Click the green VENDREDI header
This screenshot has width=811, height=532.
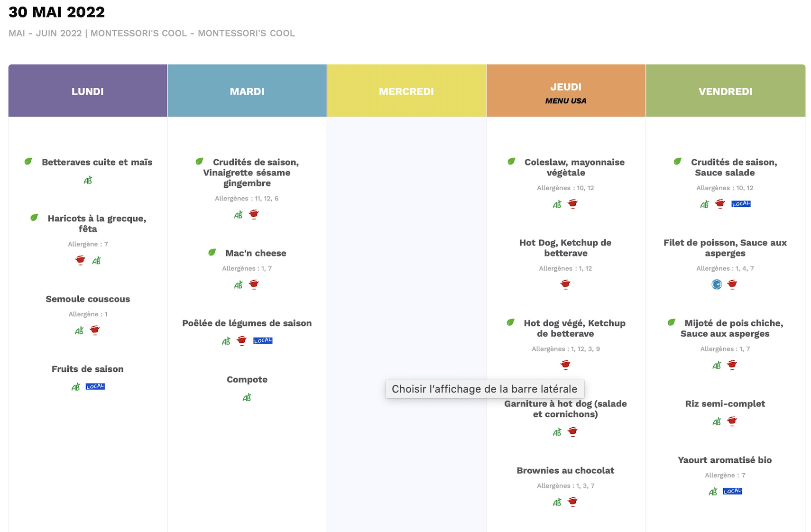(725, 91)
